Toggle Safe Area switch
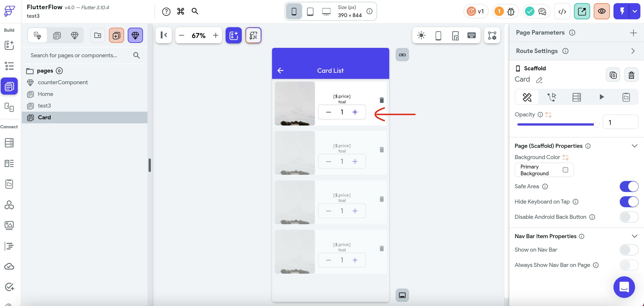 click(629, 186)
